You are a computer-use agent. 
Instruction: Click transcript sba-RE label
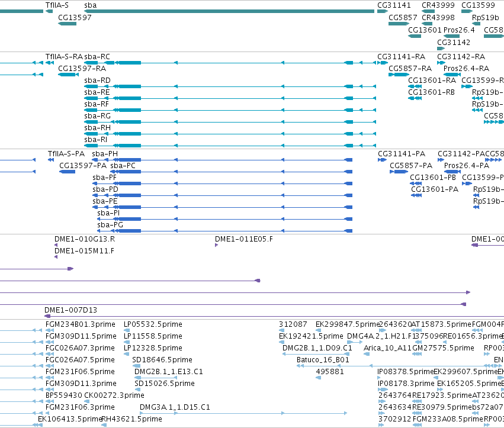pyautogui.click(x=97, y=92)
